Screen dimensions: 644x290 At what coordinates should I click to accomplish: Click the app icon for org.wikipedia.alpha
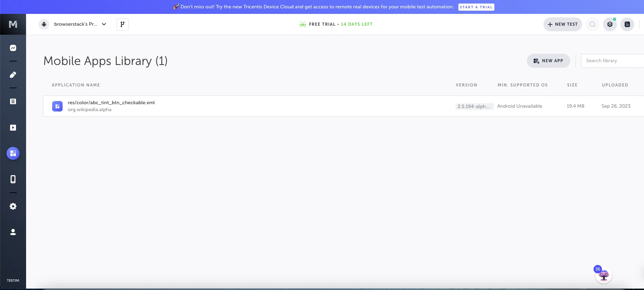tap(57, 106)
